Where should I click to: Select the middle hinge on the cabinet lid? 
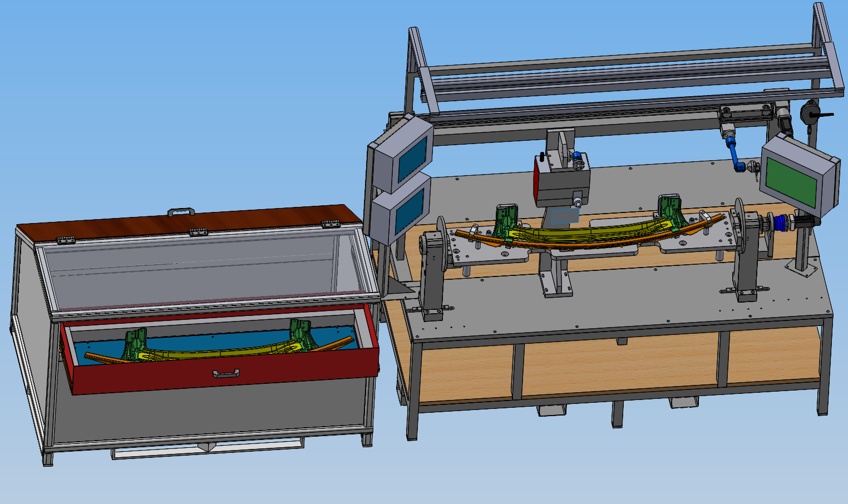(199, 232)
